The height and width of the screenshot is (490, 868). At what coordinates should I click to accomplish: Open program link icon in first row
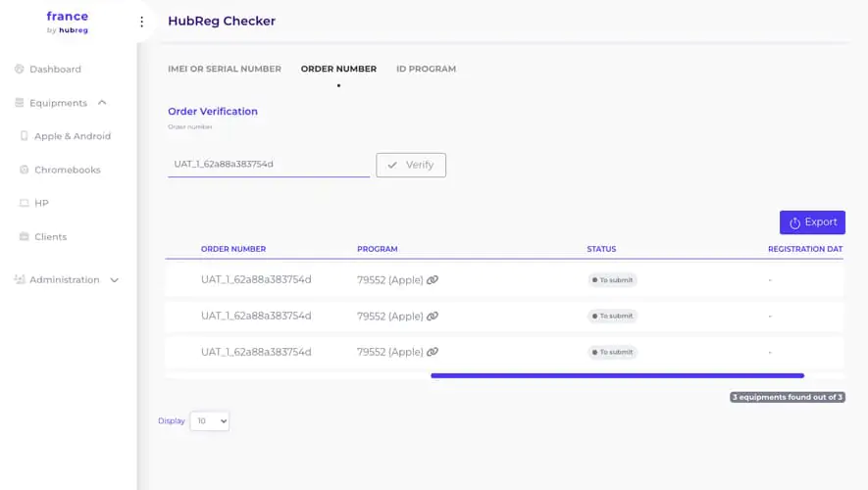pyautogui.click(x=433, y=280)
